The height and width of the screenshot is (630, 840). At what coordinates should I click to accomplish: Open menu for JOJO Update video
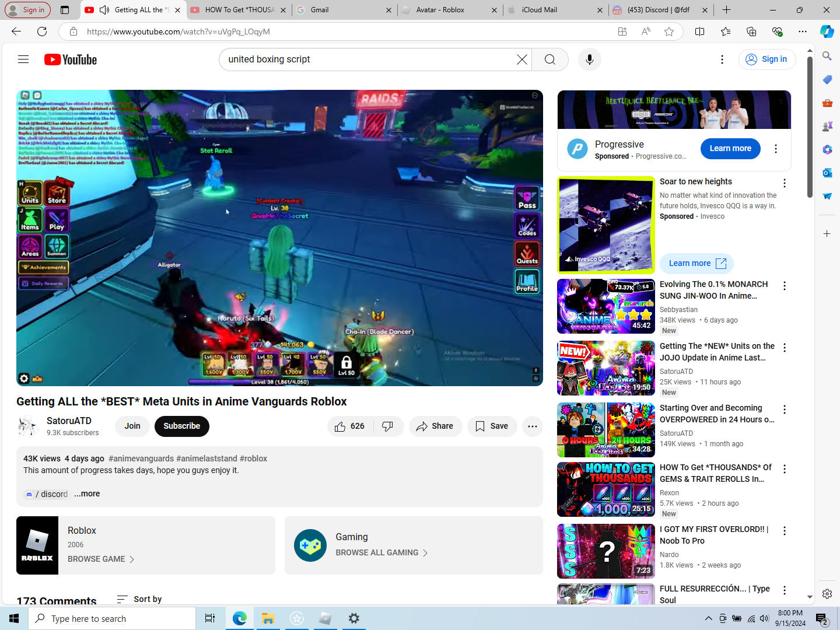point(785,348)
